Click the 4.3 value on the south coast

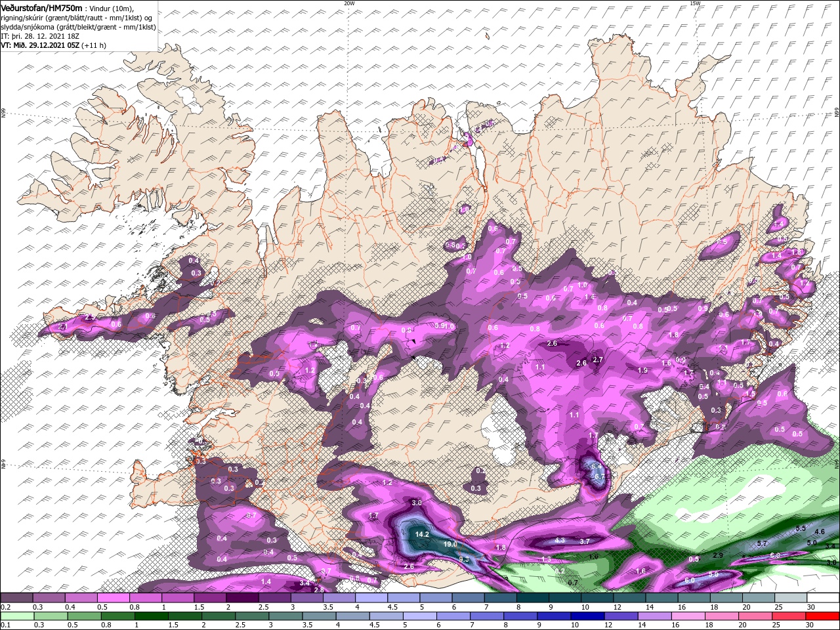coord(560,540)
